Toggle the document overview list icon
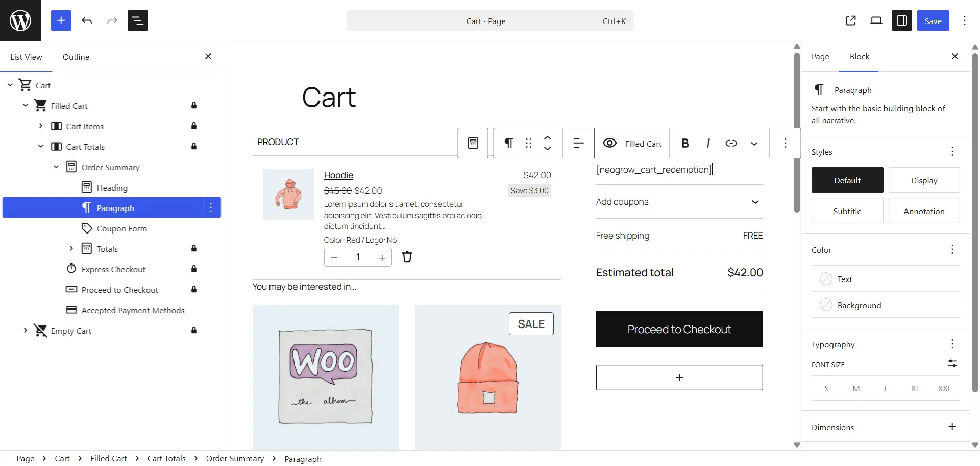This screenshot has height=466, width=980. [x=138, y=20]
